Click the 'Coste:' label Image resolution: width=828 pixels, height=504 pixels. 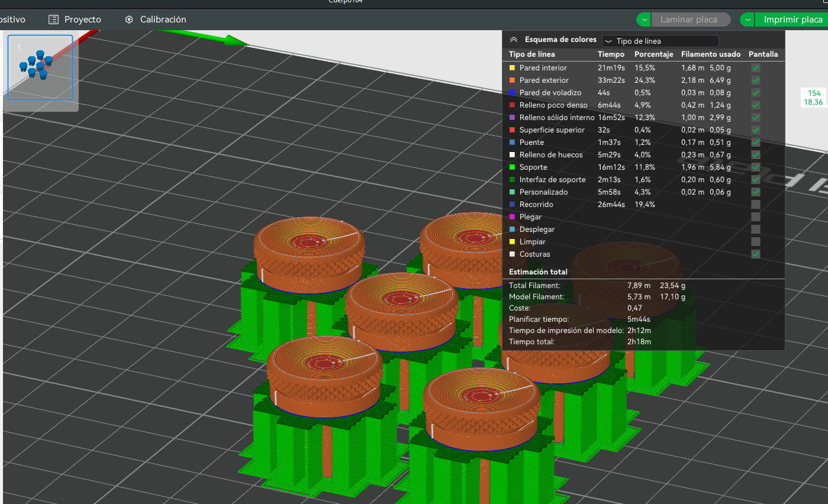click(520, 308)
